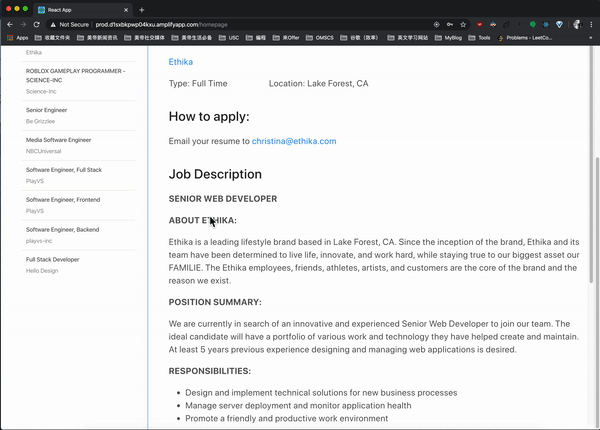
Task: Click the 'Location: Lake Forest, CA' text
Action: point(318,83)
